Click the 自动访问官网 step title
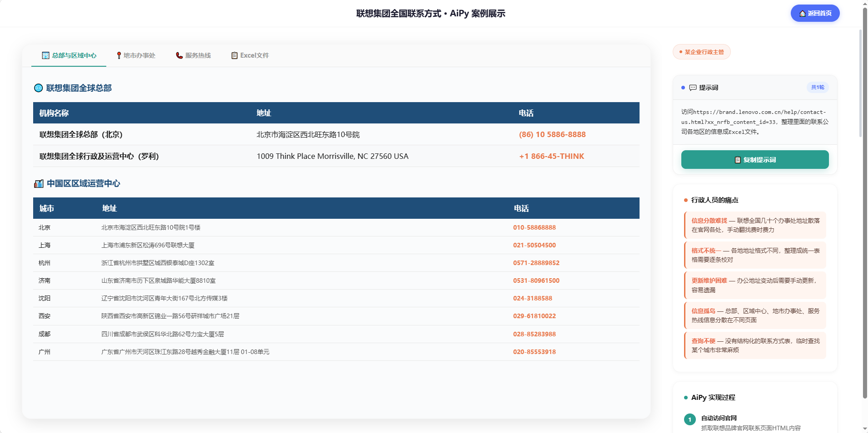The width and height of the screenshot is (868, 433). (x=719, y=418)
